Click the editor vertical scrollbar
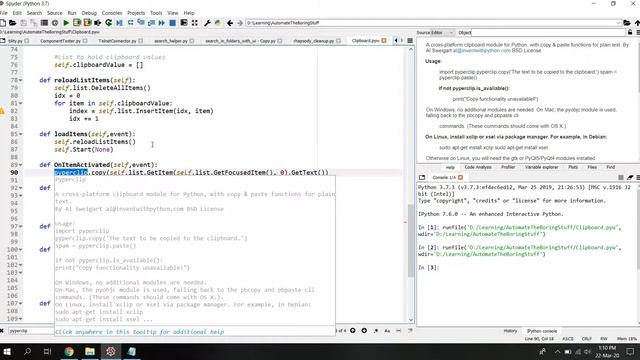Screen dimensions: 640x360 coord(411,240)
